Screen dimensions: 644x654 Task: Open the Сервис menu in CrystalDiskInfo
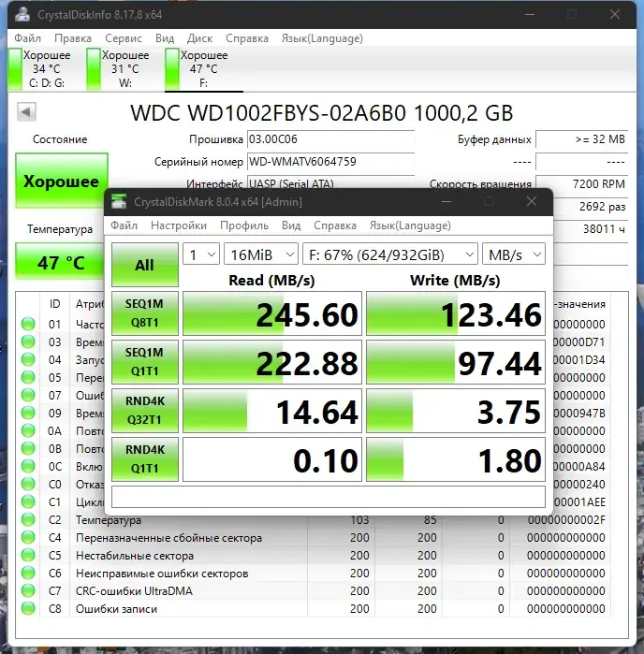tap(124, 38)
